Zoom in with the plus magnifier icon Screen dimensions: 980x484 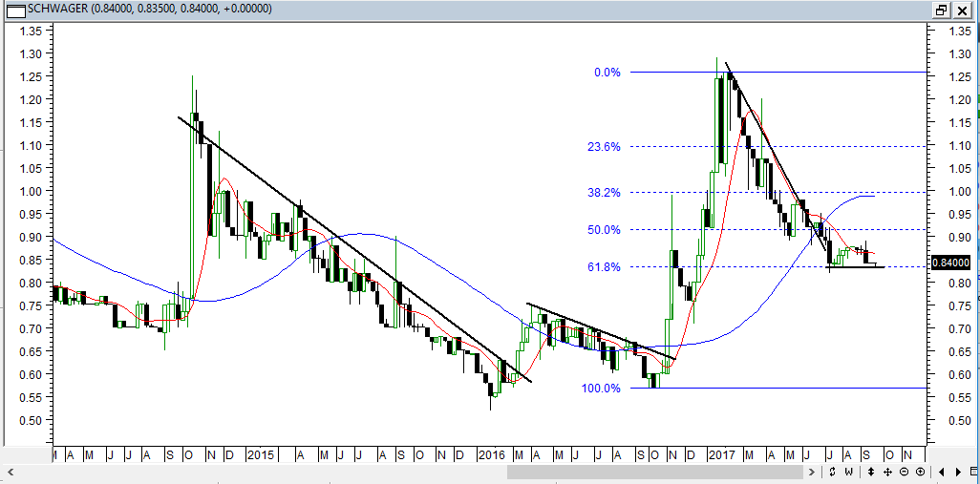pyautogui.click(x=920, y=472)
